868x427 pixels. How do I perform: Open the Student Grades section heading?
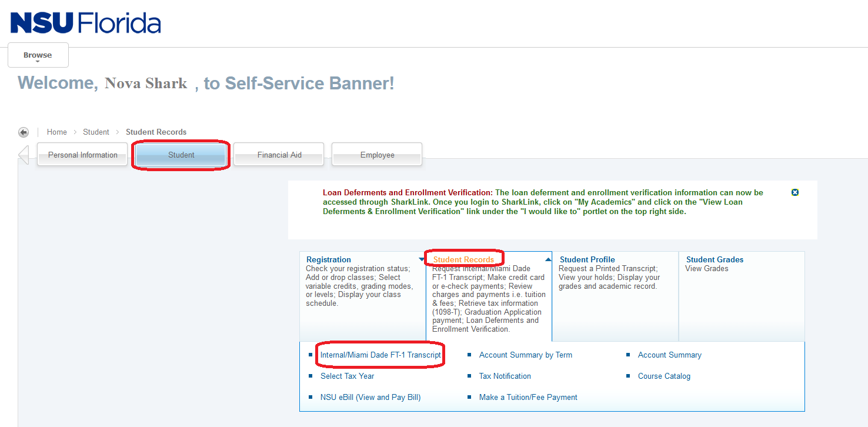coord(715,259)
